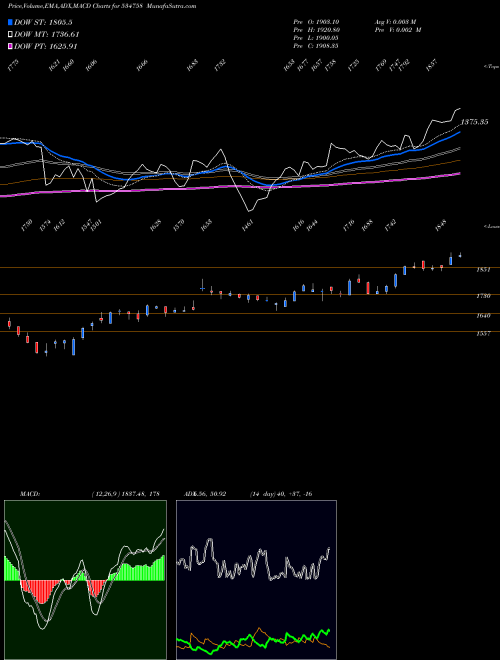Viewport: 500px width, 660px height.
Task: Select the 'DOW MT: 1736.61' legend label
Action: pos(46,35)
